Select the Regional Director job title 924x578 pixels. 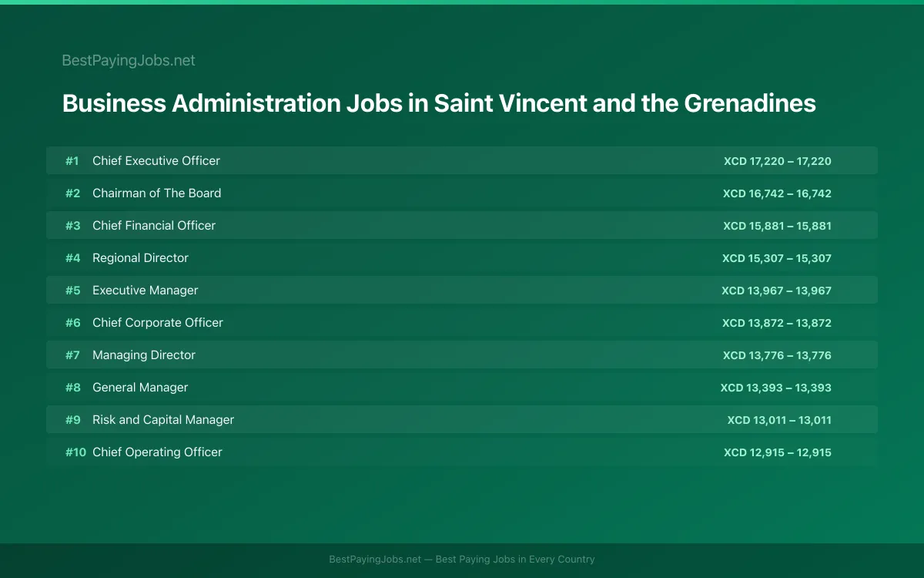pos(140,257)
